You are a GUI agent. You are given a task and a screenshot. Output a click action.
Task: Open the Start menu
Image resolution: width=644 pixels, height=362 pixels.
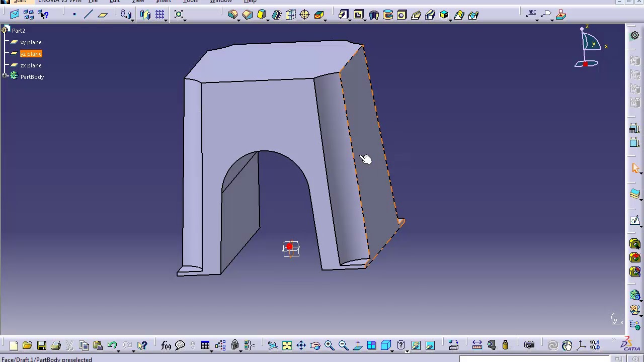pos(20,2)
